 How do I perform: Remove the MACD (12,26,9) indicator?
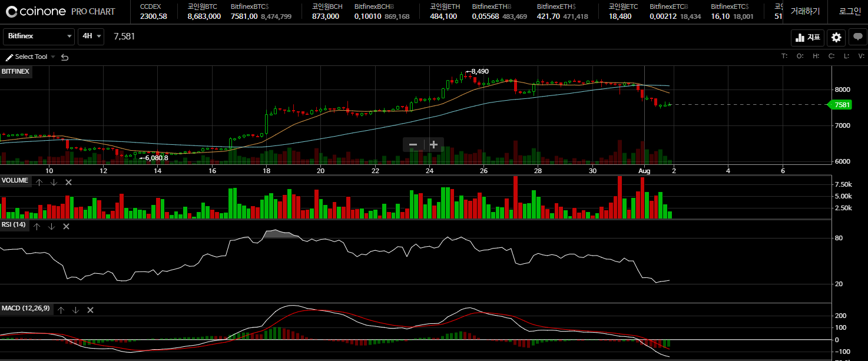(x=90, y=310)
